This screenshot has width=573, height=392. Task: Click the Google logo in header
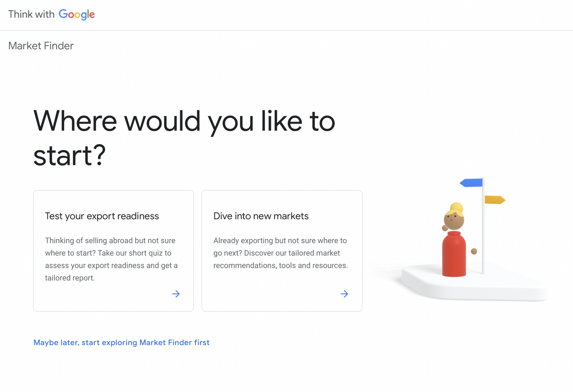77,15
